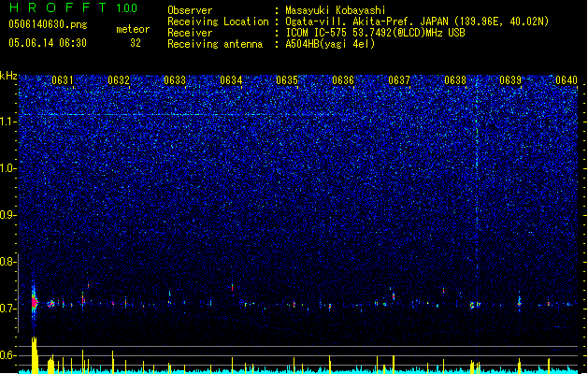Screen dimensions: 588x374
Task: Click the 0640 time marker
Action: coord(566,80)
